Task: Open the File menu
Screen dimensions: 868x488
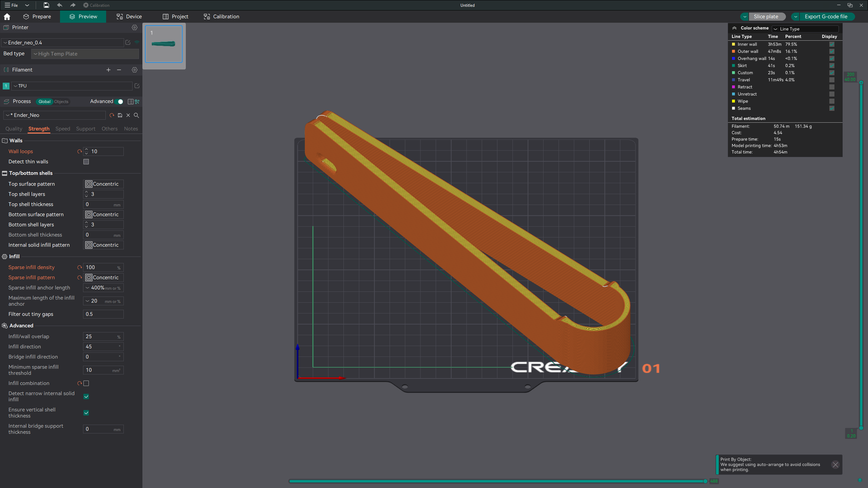Action: [12, 5]
